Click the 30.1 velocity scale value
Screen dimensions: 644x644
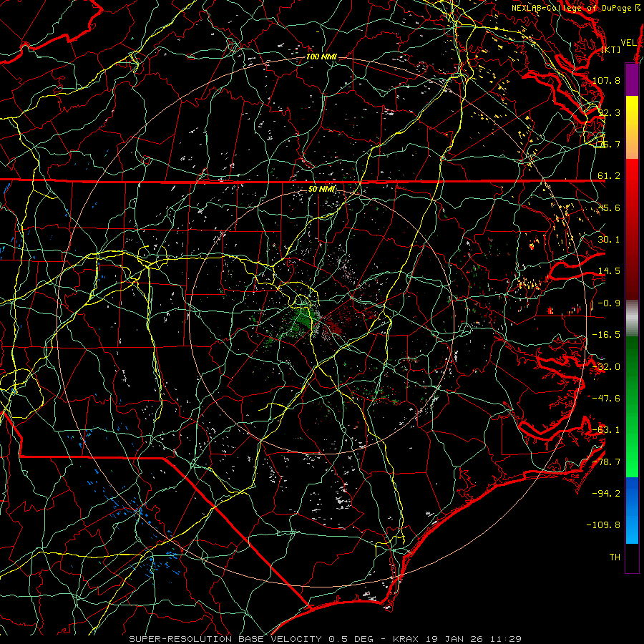click(609, 240)
